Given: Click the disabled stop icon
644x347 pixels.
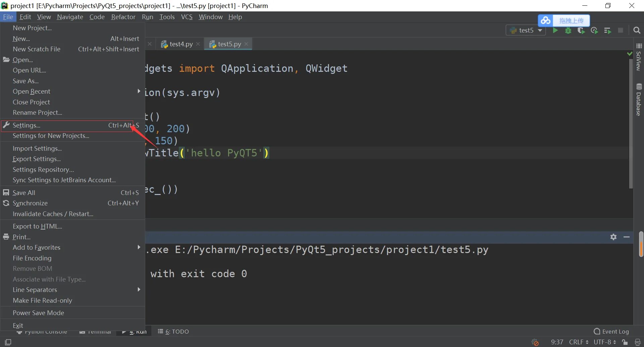Looking at the screenshot, I should pyautogui.click(x=621, y=31).
